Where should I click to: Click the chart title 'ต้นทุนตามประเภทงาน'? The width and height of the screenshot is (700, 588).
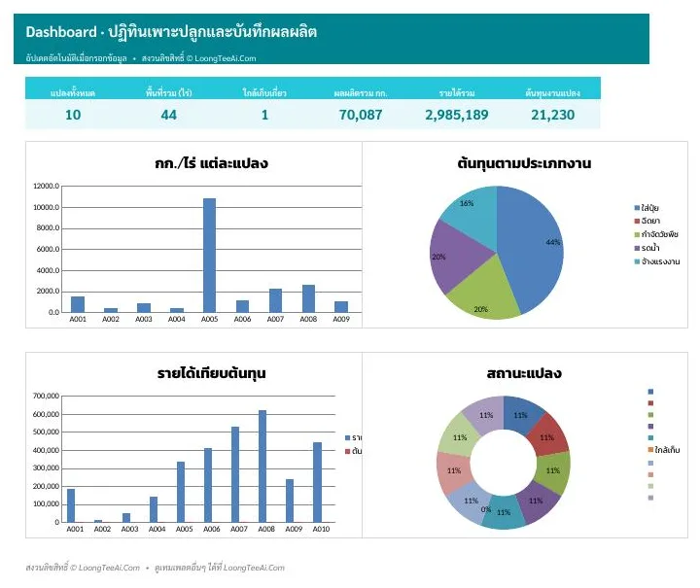524,163
